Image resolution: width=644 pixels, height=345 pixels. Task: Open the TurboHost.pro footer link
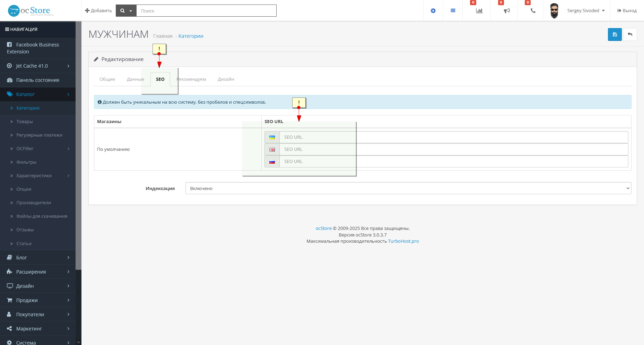(403, 241)
